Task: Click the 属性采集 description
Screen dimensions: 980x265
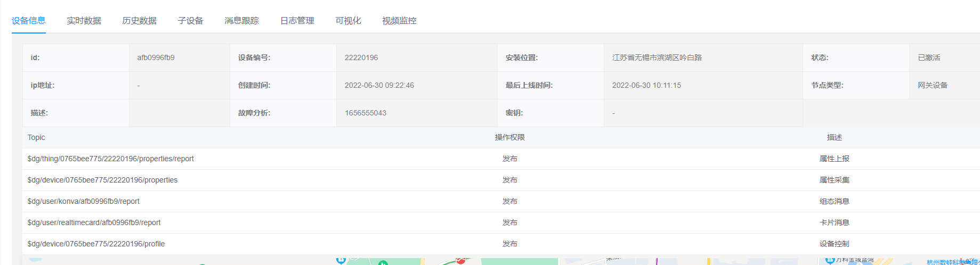Action: click(x=835, y=180)
